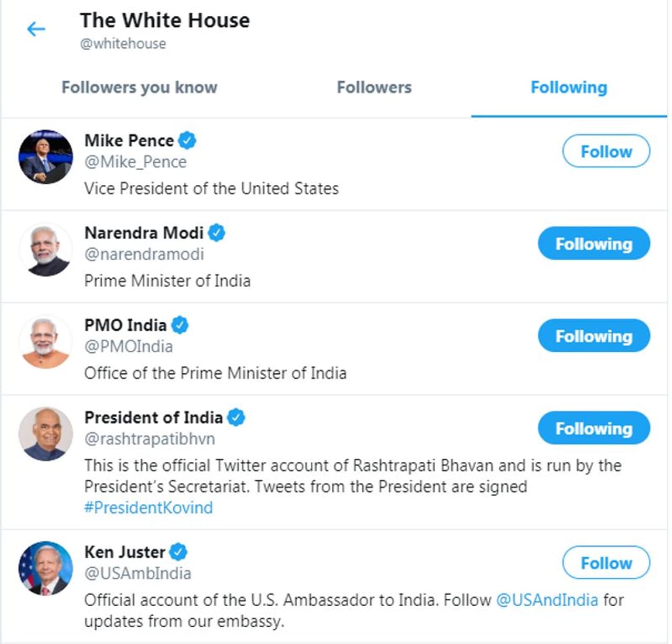The height and width of the screenshot is (644, 672).
Task: Open Ken Juster's profile photo
Action: [46, 568]
